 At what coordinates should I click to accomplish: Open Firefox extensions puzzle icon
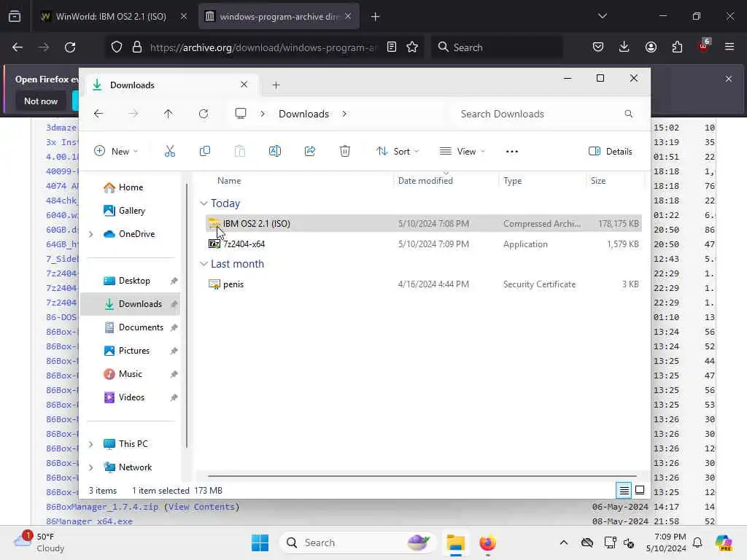tap(677, 47)
